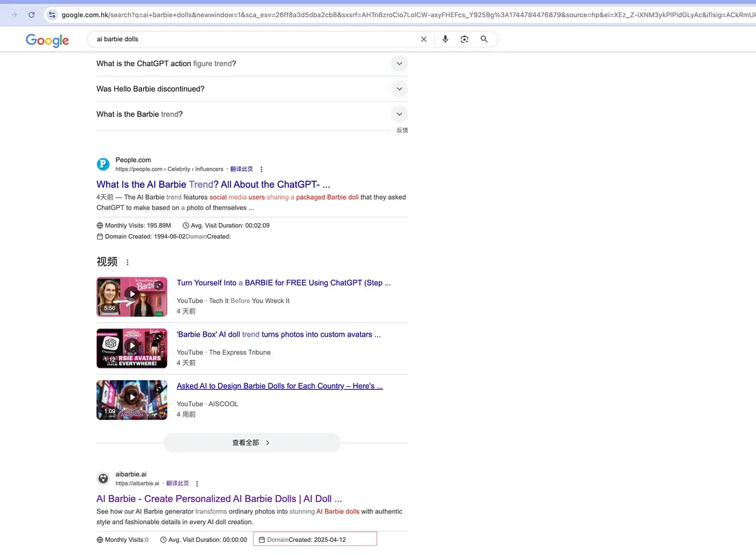
Task: Click 'YouTube · AISCOOL' source text
Action: click(x=207, y=404)
